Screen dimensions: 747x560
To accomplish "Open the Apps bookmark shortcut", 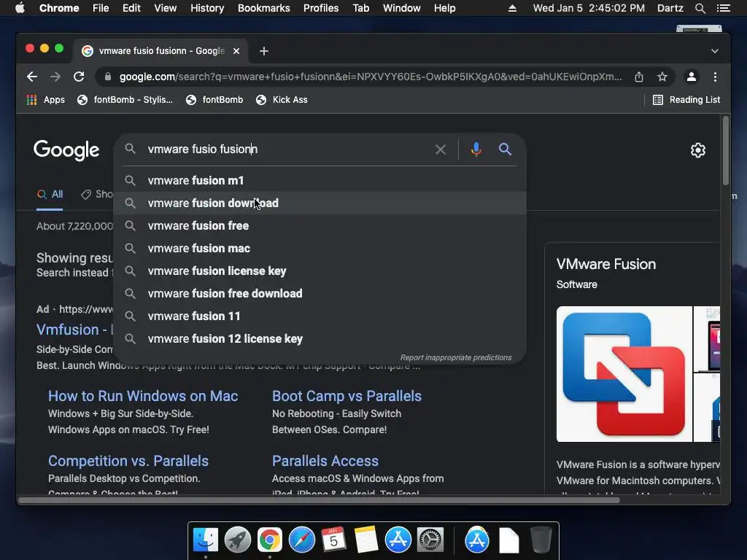I will tap(46, 99).
